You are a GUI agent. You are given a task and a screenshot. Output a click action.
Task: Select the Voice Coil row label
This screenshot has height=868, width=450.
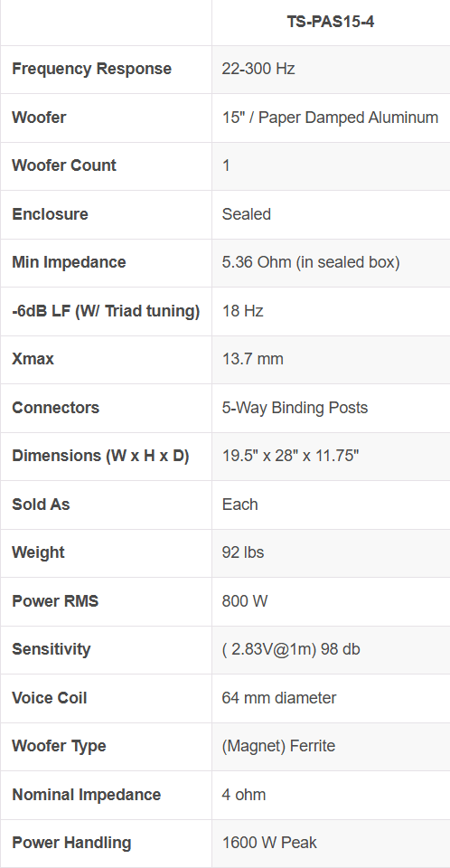coord(50,698)
